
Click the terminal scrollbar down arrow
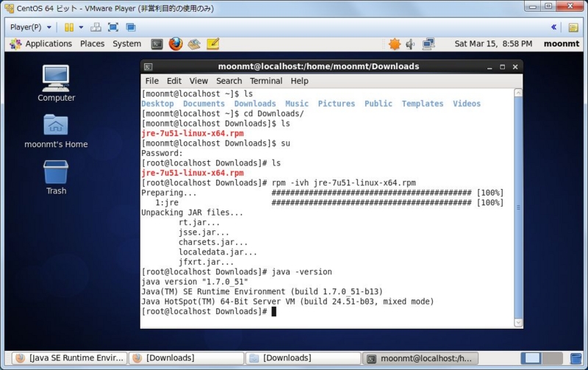[x=518, y=322]
